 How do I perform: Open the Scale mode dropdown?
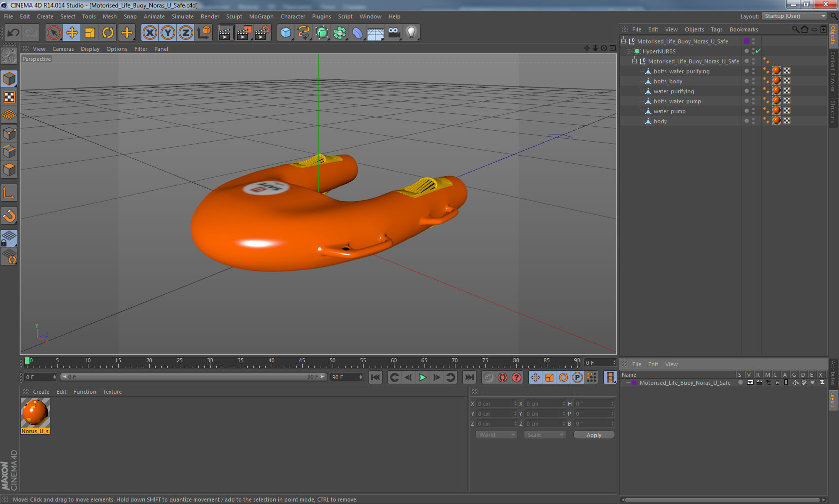point(544,435)
